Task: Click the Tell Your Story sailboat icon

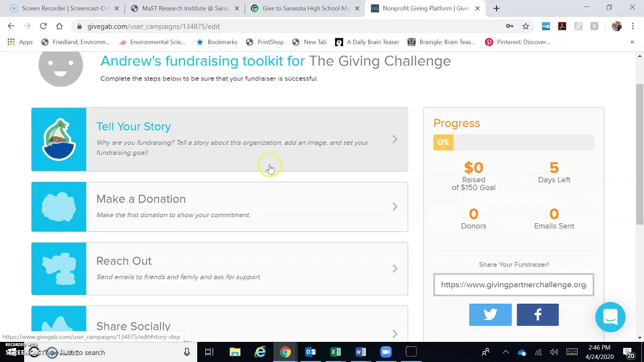Action: (x=59, y=139)
